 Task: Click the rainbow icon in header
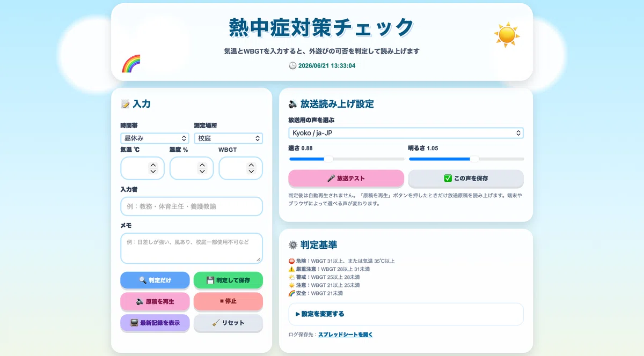(x=131, y=63)
